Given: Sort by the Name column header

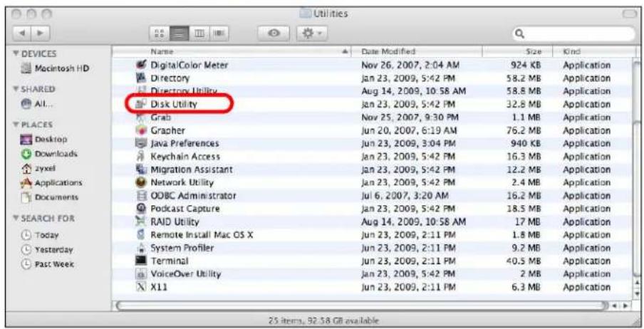Looking at the screenshot, I should [232, 52].
